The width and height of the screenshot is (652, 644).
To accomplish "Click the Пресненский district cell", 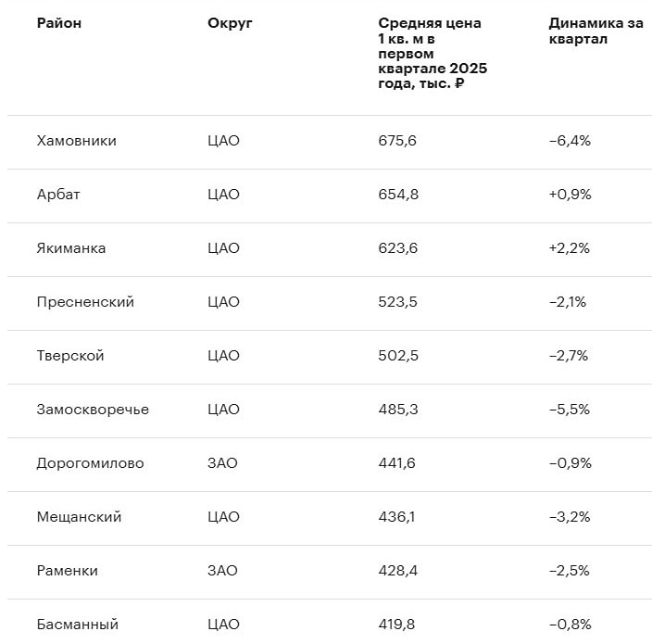I will (x=85, y=302).
